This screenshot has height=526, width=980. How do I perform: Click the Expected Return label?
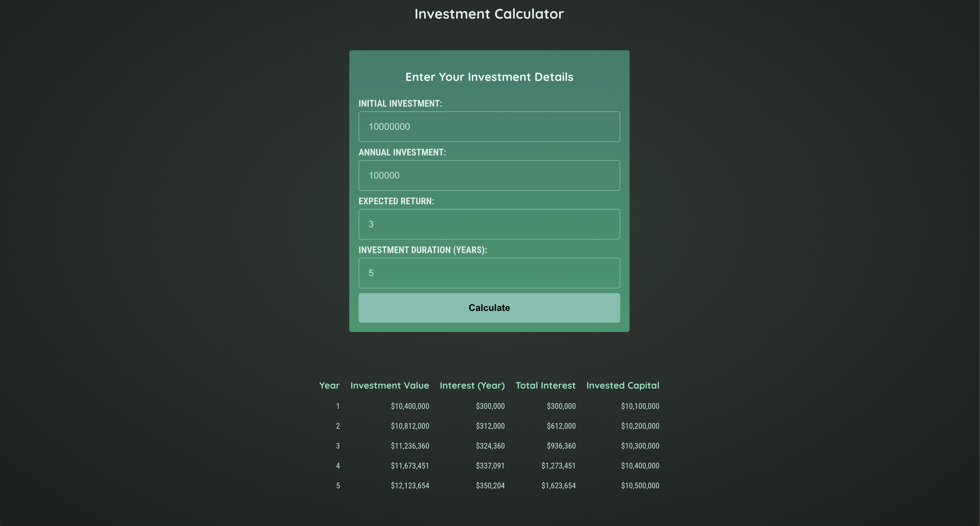[396, 201]
